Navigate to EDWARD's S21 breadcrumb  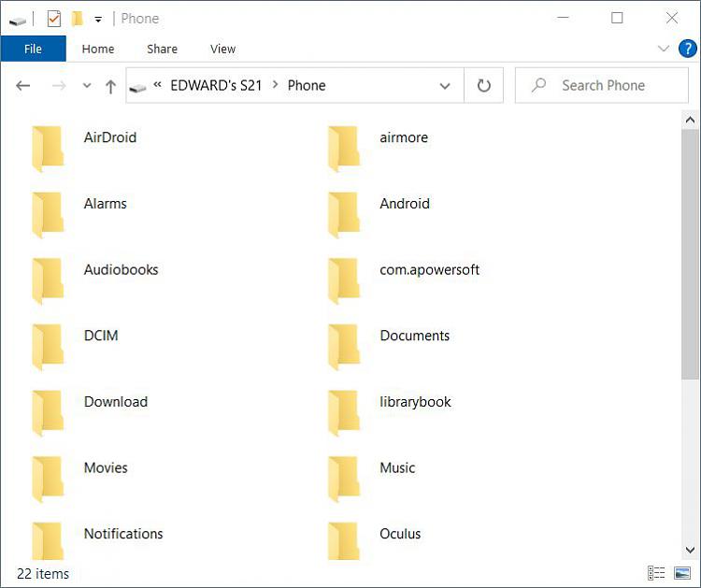click(x=216, y=85)
